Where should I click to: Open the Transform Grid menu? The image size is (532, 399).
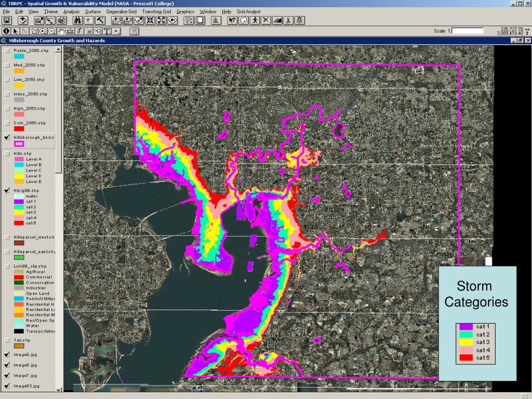pyautogui.click(x=157, y=11)
